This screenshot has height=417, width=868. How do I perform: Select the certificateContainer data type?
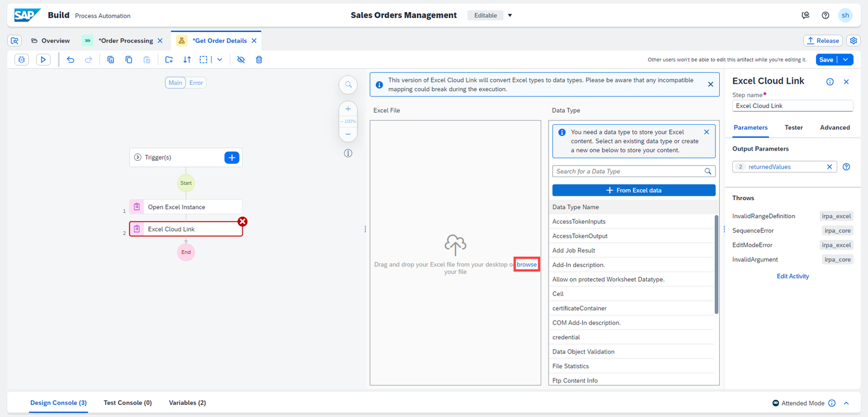[633, 308]
